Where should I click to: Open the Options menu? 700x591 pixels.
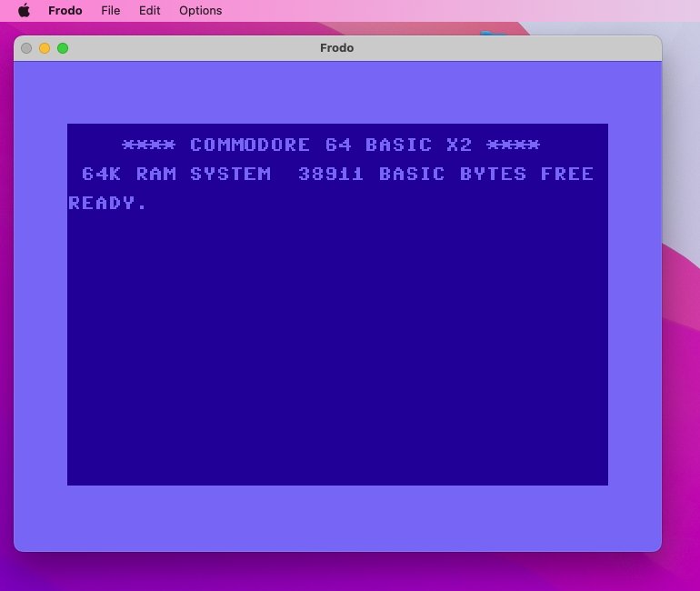pos(200,10)
